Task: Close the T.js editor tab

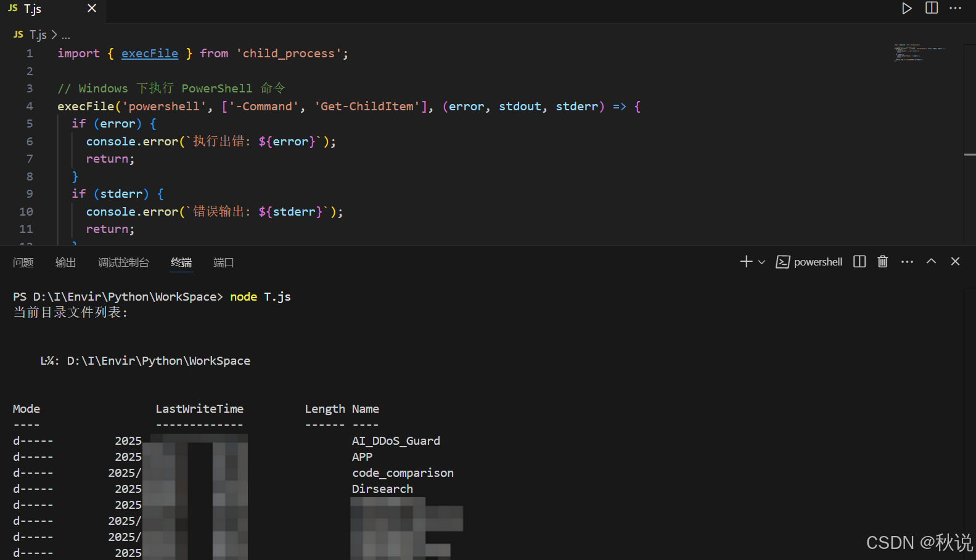Action: 92,9
